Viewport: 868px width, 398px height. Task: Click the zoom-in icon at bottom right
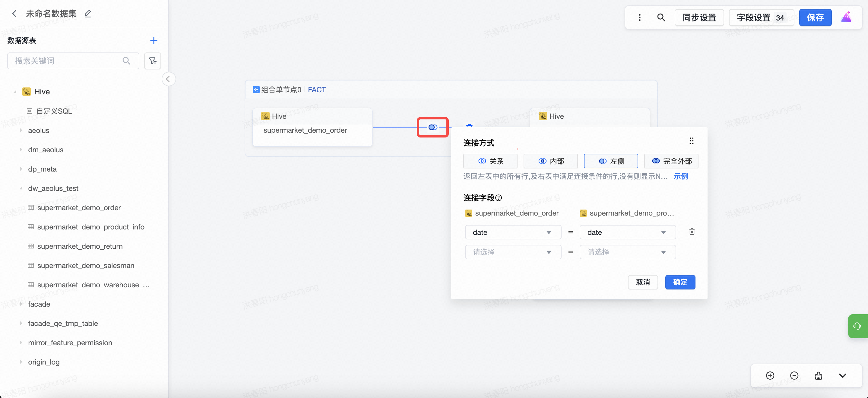click(770, 375)
